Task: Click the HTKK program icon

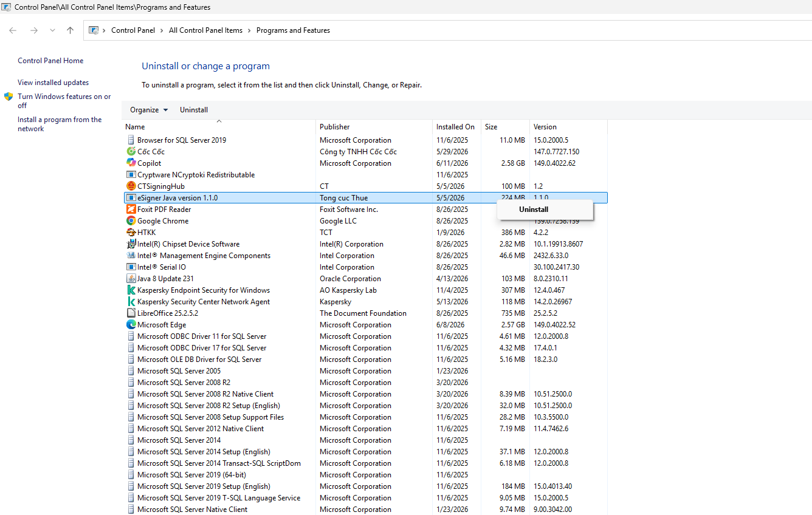Action: tap(131, 232)
